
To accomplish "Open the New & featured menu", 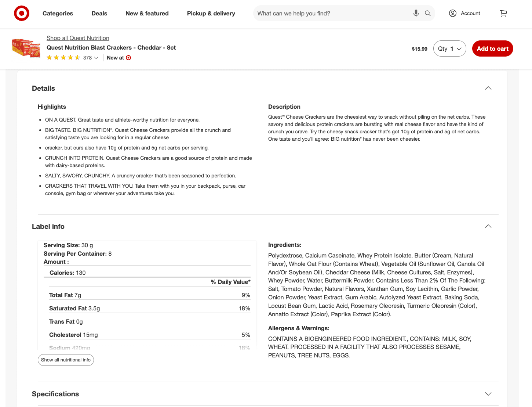I will tap(147, 13).
